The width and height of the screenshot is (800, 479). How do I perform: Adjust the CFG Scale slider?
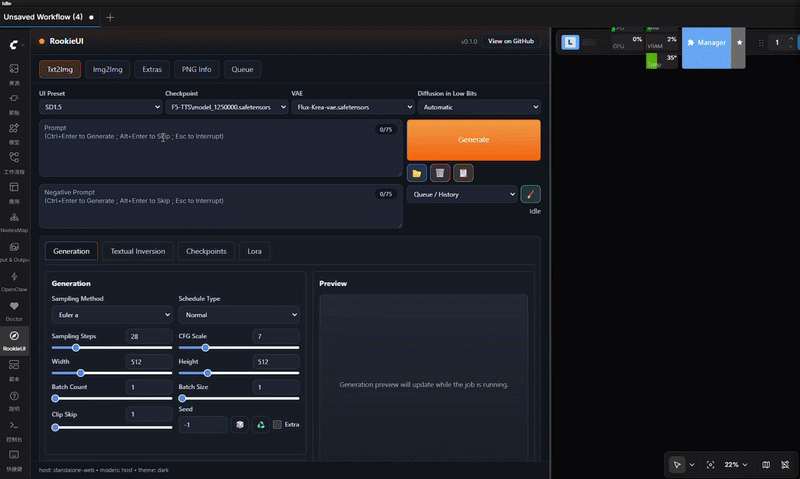point(239,348)
